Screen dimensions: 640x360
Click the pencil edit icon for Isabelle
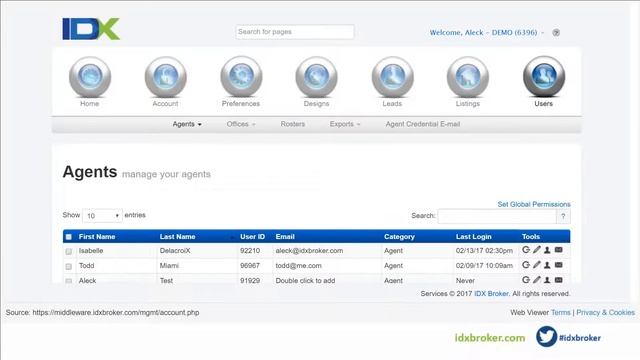click(x=537, y=250)
